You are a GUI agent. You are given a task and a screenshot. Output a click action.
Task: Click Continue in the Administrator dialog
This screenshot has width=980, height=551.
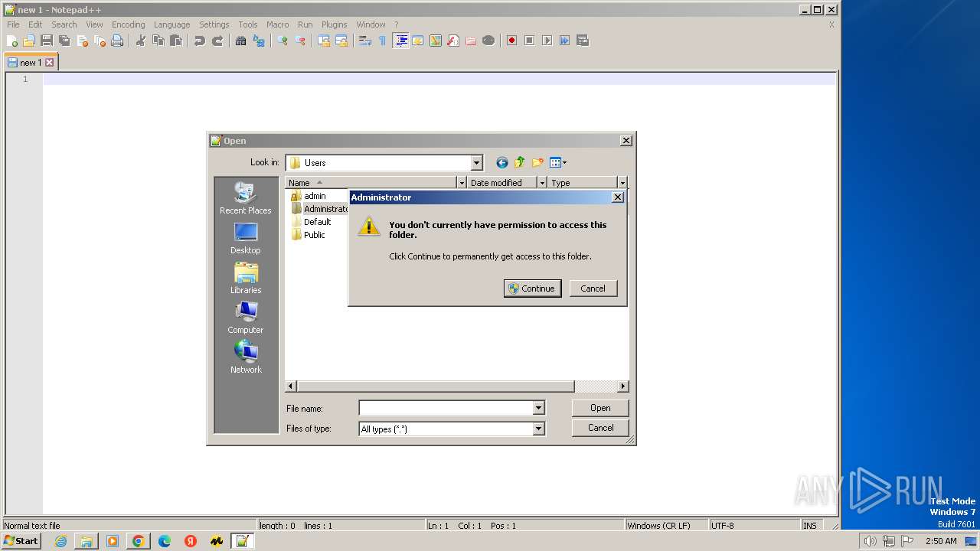532,289
